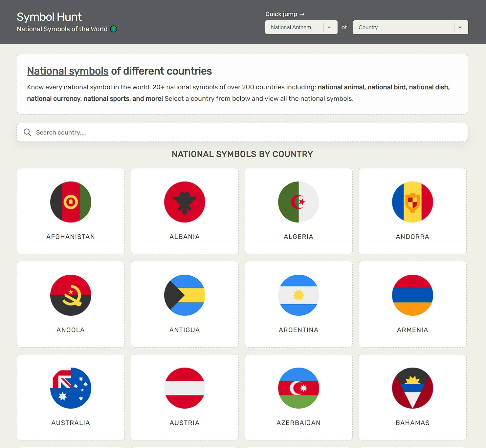Click the Albania eagle flag icon

pyautogui.click(x=184, y=202)
